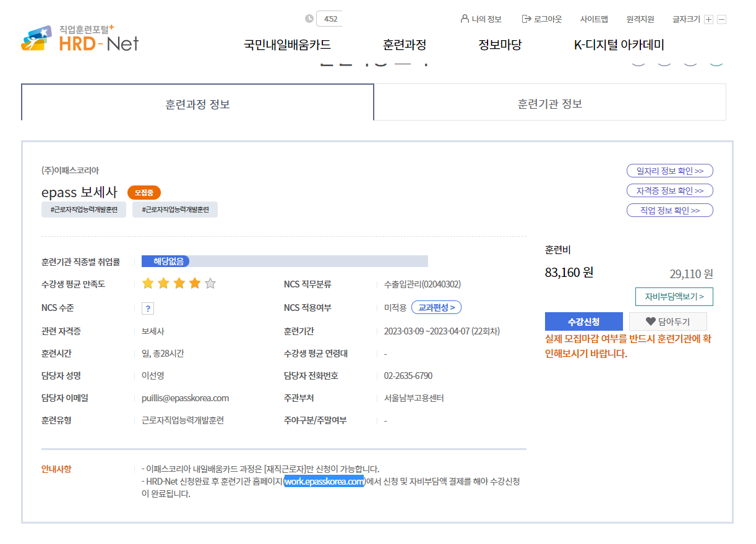
Task: Open 정보마당 menu
Action: pos(500,45)
